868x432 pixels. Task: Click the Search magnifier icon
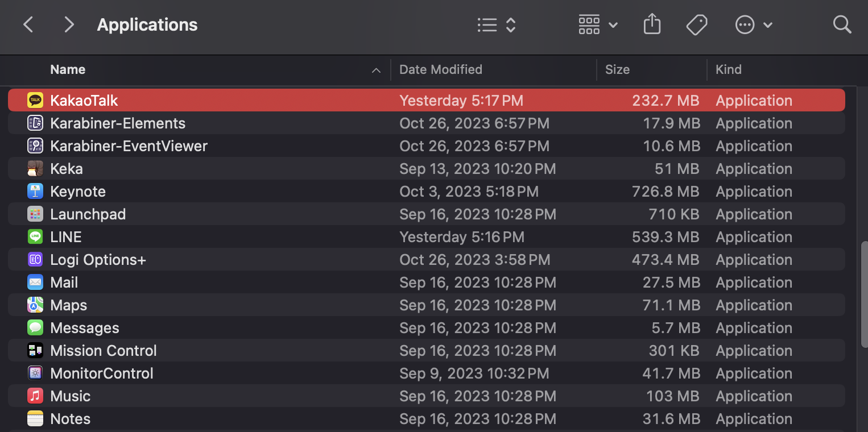click(842, 24)
